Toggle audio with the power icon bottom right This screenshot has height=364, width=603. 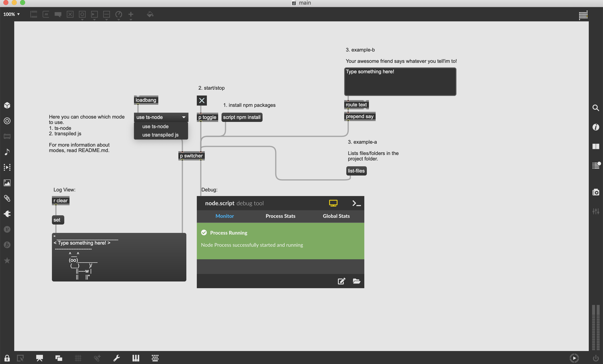click(x=596, y=358)
